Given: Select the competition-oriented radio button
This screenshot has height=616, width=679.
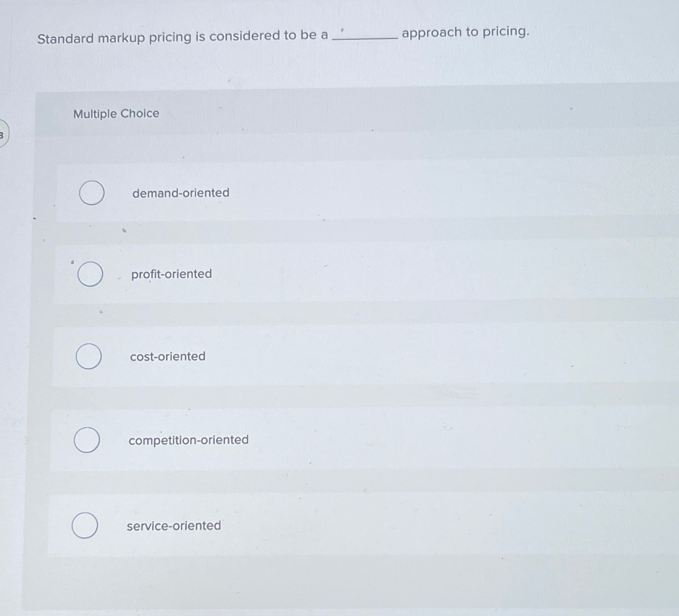Looking at the screenshot, I should tap(87, 440).
